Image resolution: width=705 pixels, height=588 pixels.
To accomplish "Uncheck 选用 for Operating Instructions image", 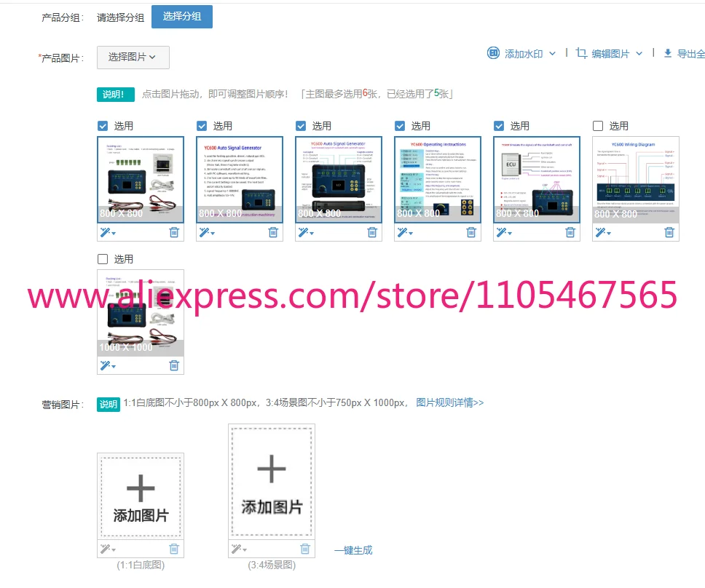I will pos(400,126).
